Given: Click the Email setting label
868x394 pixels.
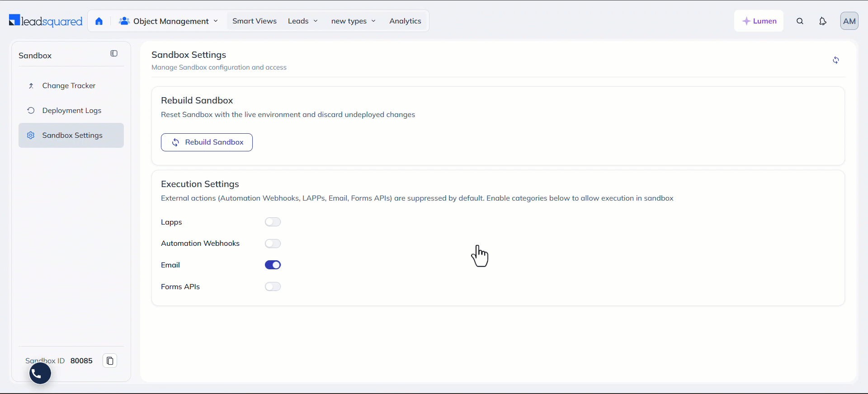Looking at the screenshot, I should click(170, 265).
